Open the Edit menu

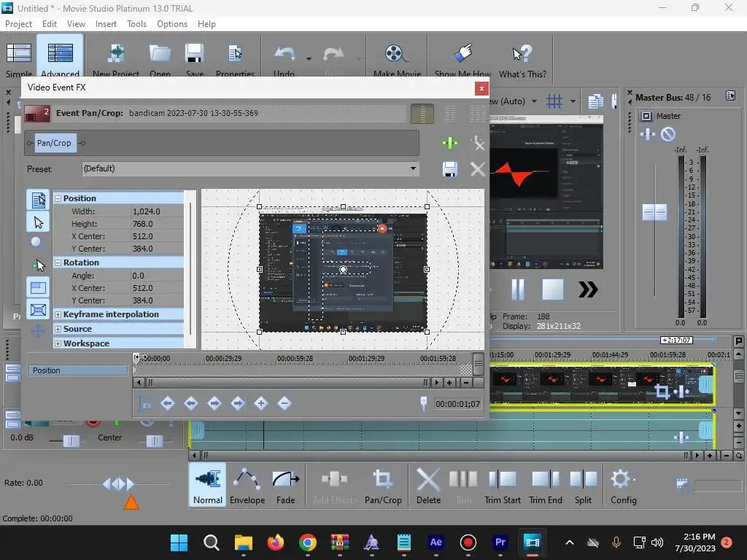pos(49,24)
